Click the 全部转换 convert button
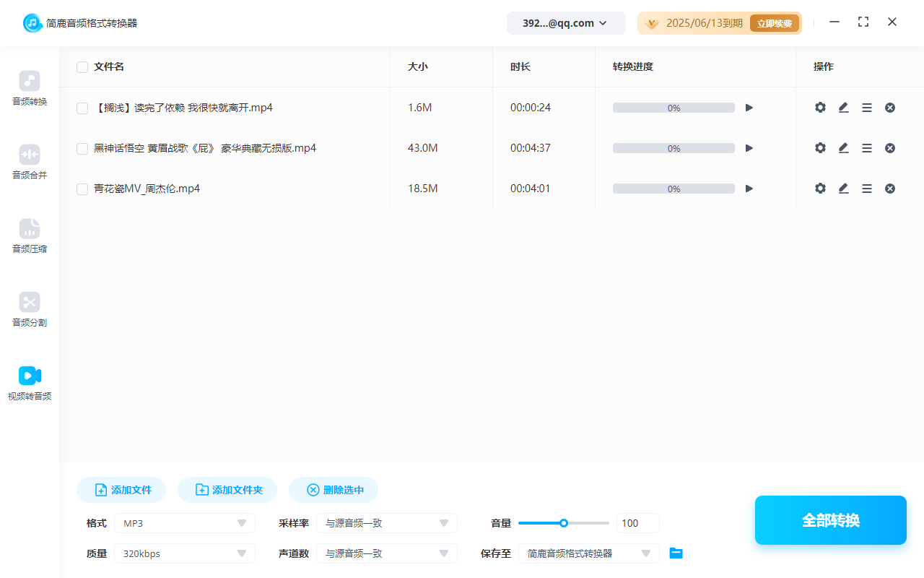This screenshot has height=578, width=924. (830, 520)
